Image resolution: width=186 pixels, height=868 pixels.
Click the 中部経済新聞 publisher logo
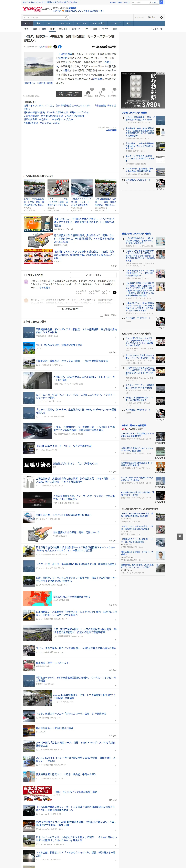(104, 47)
